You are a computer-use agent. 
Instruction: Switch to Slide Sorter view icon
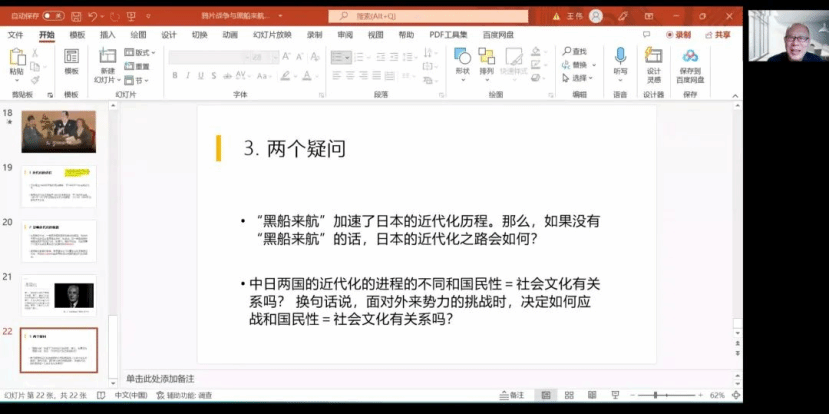[x=570, y=395]
